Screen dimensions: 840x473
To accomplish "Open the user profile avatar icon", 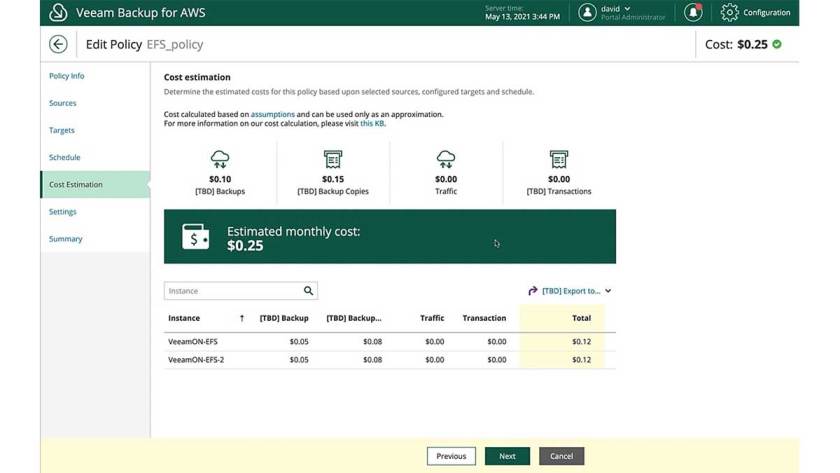I will [x=587, y=12].
